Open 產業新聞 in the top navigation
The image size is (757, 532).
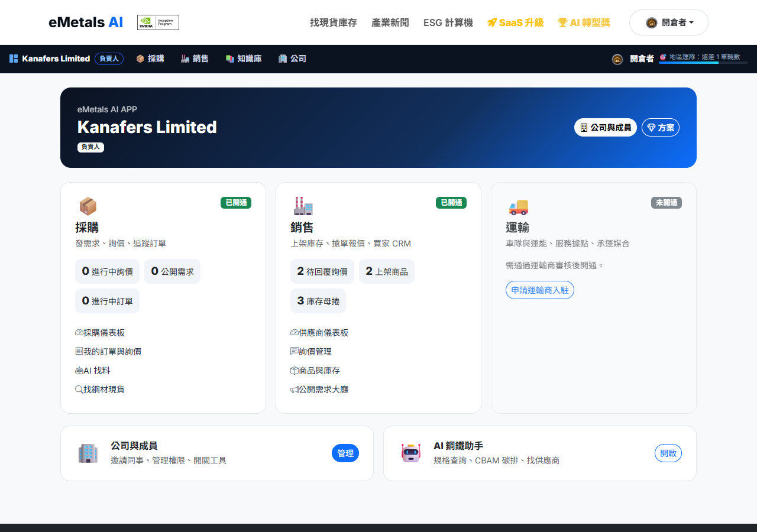pos(390,22)
